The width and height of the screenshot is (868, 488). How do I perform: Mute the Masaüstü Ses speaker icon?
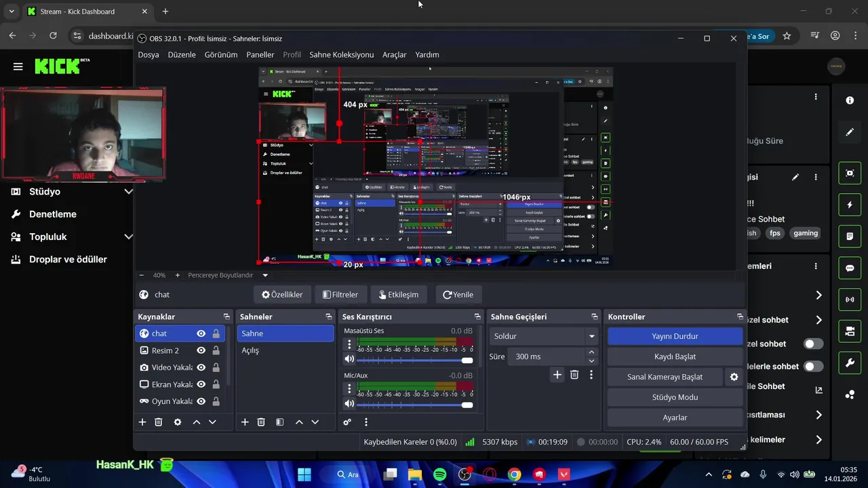[x=349, y=359]
